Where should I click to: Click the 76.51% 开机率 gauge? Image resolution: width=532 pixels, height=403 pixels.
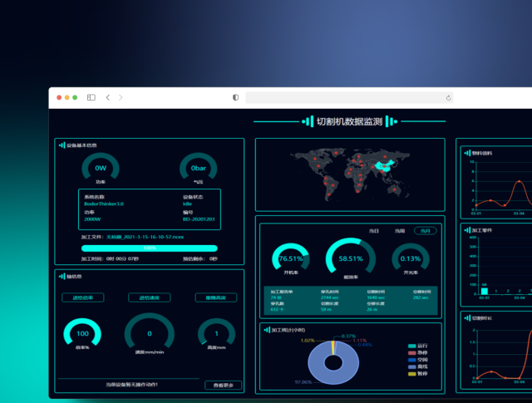[291, 257]
